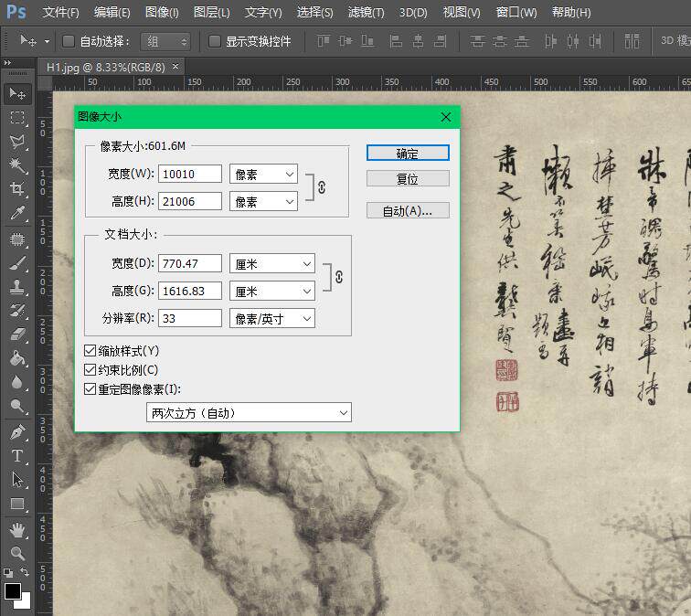Select the Eraser tool
The image size is (691, 616).
pyautogui.click(x=17, y=335)
